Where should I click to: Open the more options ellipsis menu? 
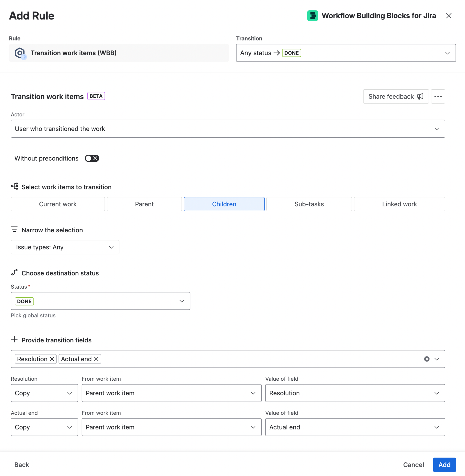pos(438,97)
